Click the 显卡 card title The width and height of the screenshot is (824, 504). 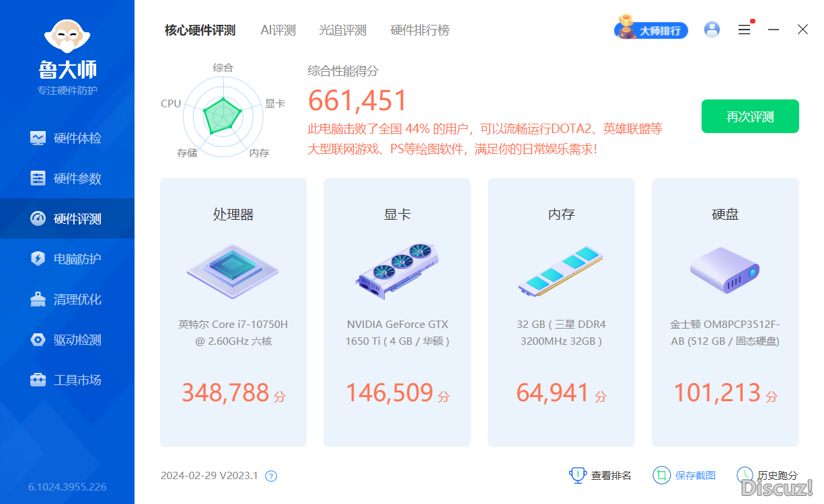[x=398, y=214]
